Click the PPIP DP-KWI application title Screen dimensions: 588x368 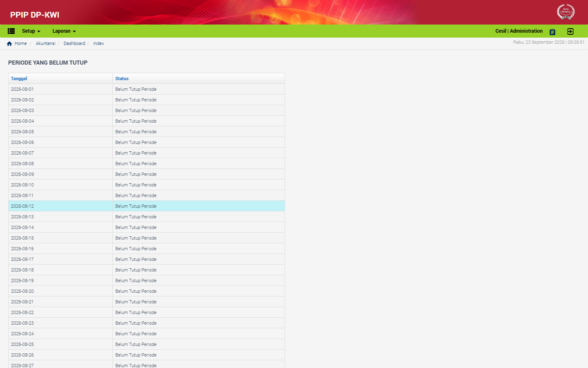(35, 15)
